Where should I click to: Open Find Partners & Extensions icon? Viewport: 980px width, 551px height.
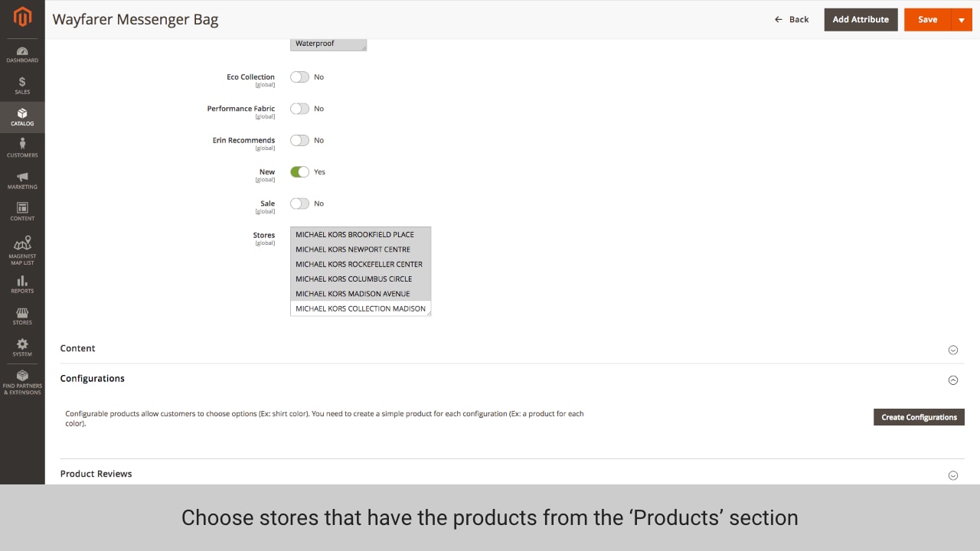tap(22, 380)
